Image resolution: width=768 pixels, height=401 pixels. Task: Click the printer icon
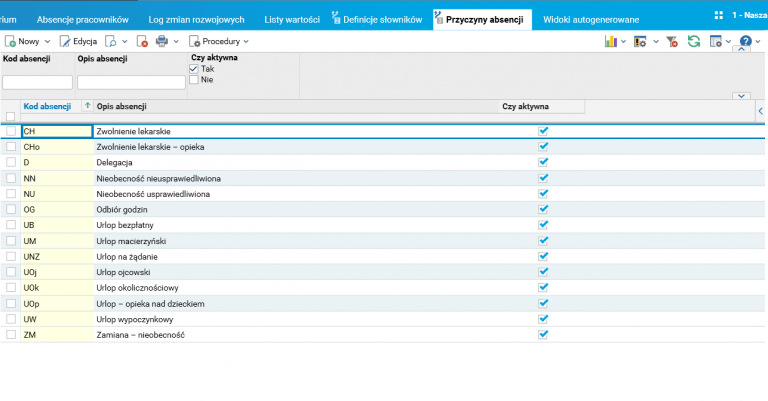pos(162,42)
